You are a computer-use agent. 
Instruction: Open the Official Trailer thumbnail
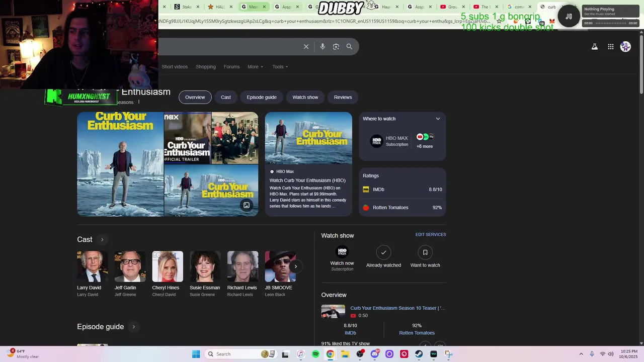pos(187,138)
